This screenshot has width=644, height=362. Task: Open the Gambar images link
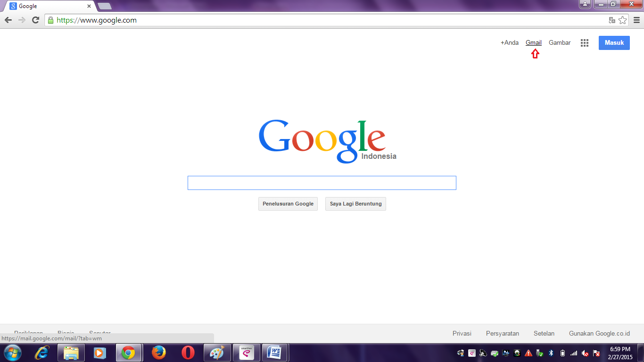560,42
